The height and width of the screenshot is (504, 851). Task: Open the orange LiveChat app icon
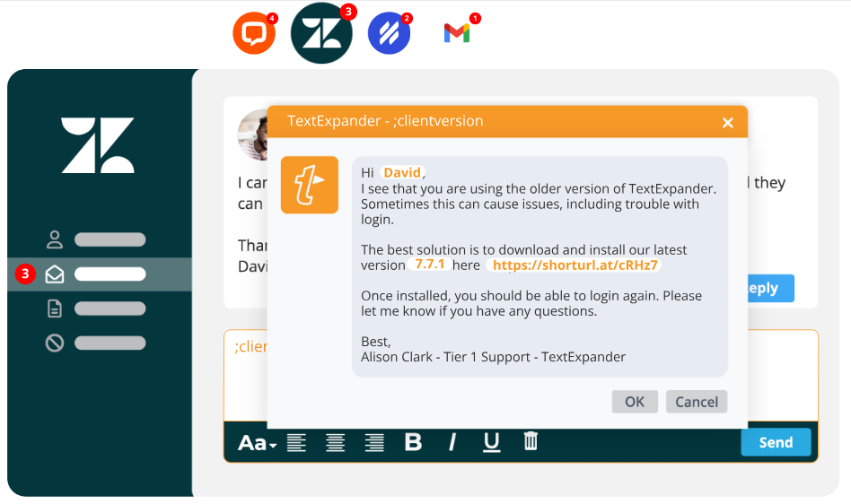254,33
